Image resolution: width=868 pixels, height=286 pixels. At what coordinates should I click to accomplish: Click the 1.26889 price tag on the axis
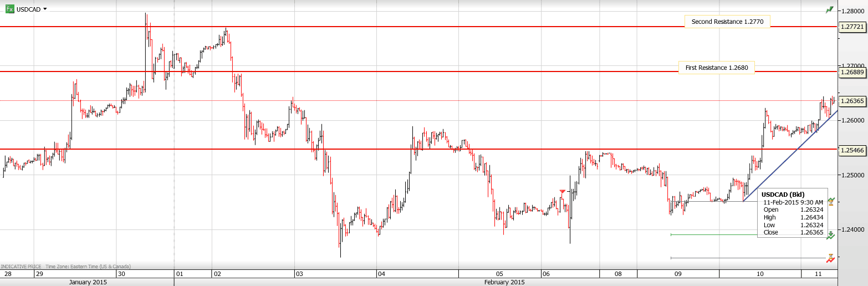[x=852, y=72]
